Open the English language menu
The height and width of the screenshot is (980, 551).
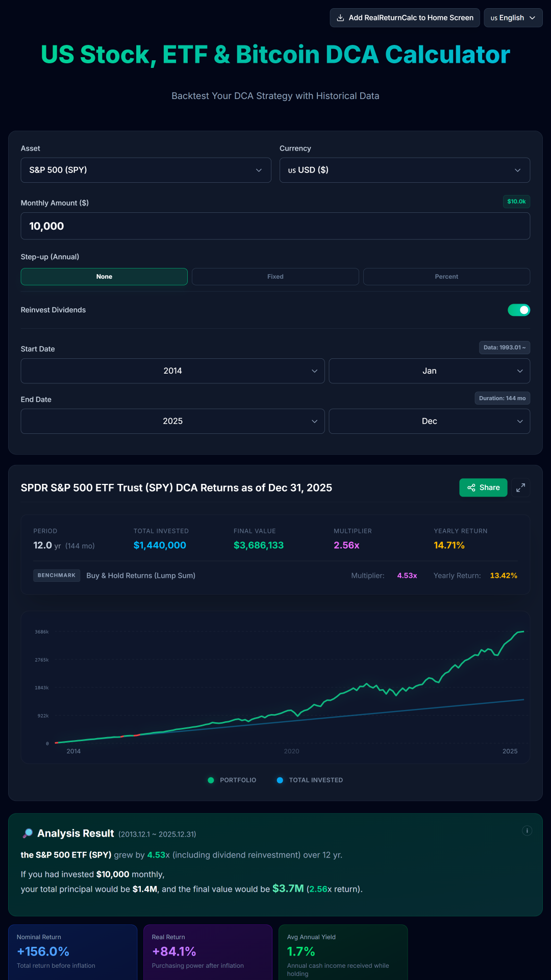point(513,17)
